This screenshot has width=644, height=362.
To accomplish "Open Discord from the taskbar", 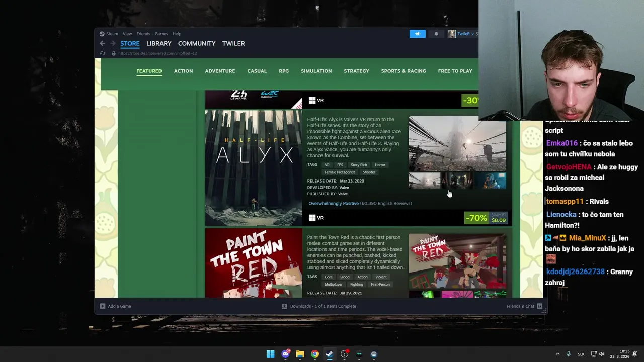I will [x=285, y=354].
